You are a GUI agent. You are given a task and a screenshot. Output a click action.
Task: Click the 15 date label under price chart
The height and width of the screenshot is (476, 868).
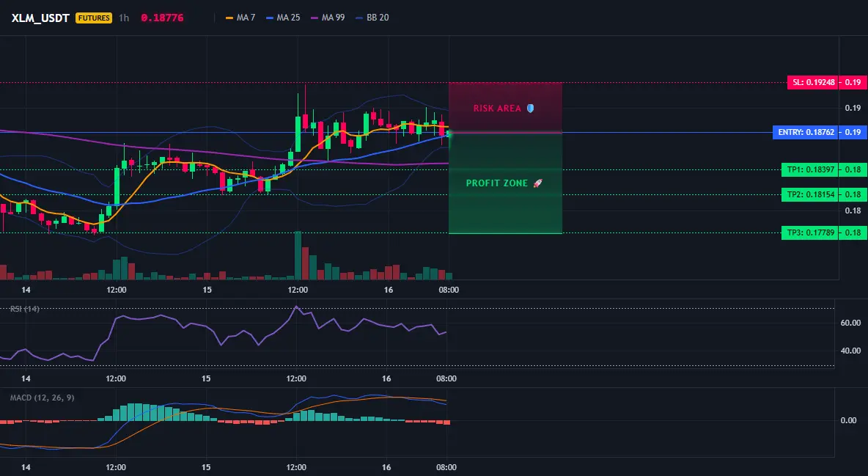pyautogui.click(x=207, y=290)
